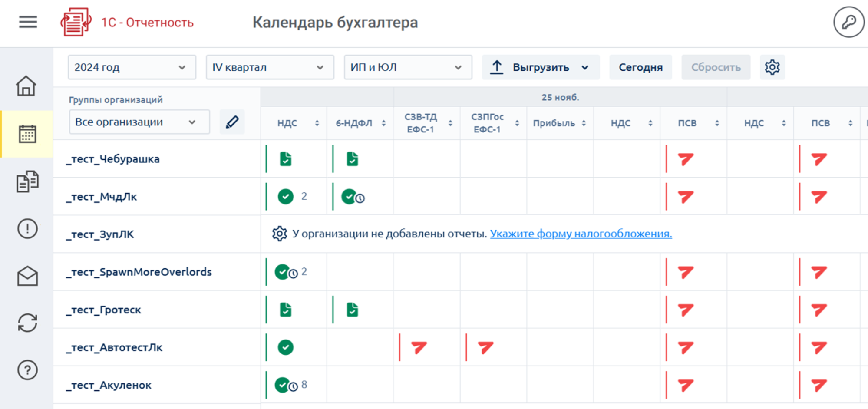Select the _тест_МчдЛк organization row
This screenshot has width=868, height=409.
tap(157, 197)
